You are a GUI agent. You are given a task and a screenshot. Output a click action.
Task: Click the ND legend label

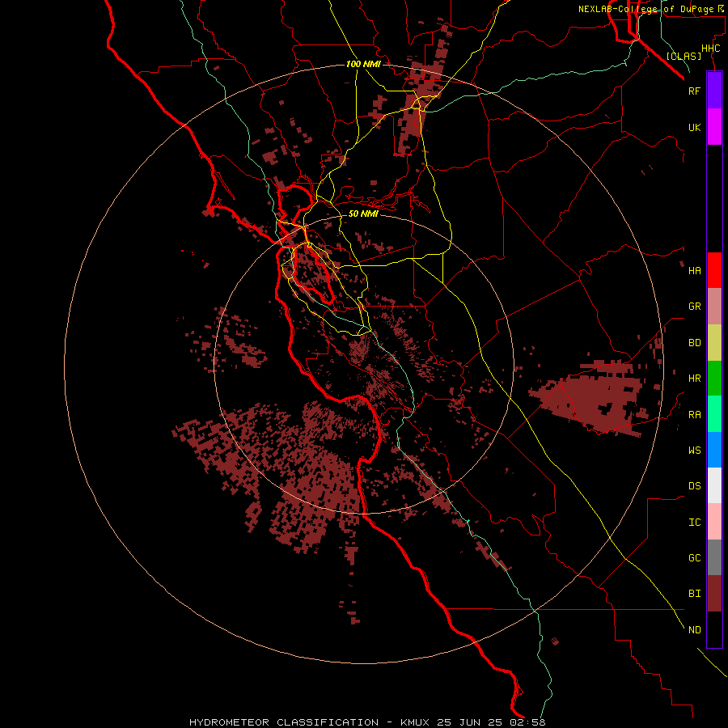coord(695,630)
